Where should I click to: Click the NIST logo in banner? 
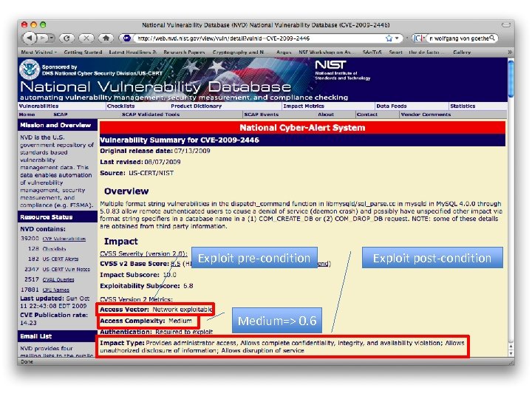(331, 64)
